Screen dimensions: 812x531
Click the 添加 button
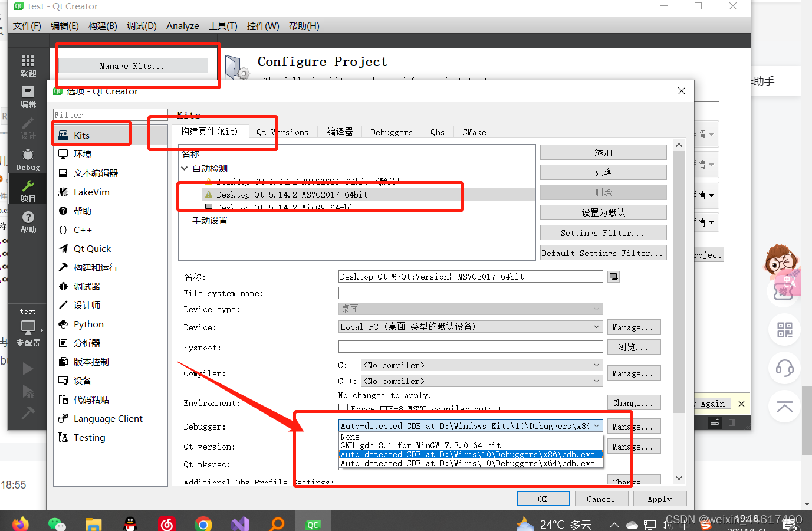click(x=603, y=152)
